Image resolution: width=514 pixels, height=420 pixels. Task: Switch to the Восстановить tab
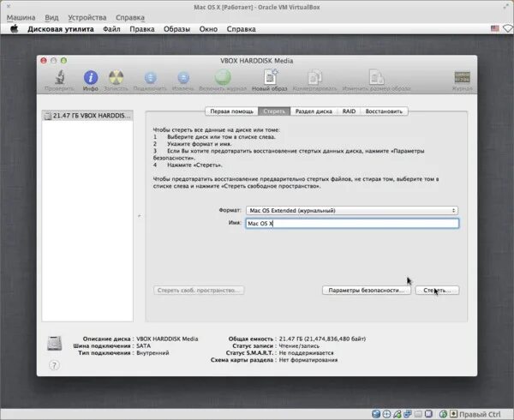pyautogui.click(x=384, y=111)
